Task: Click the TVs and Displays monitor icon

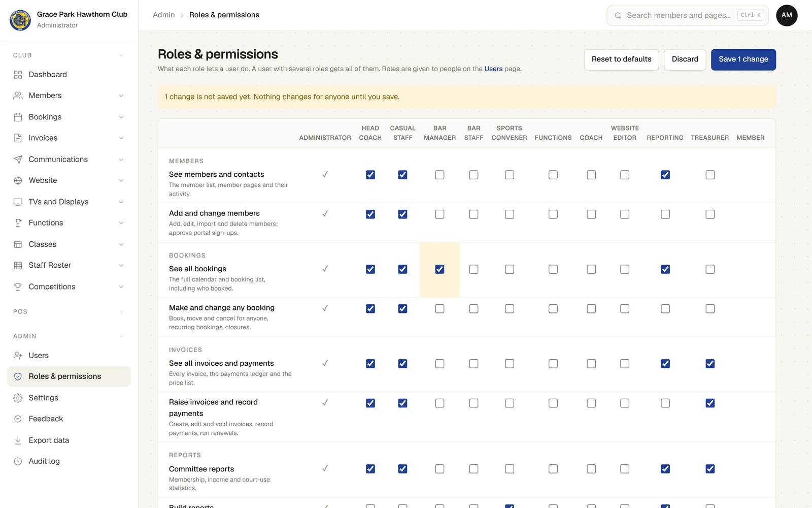Action: coord(18,202)
